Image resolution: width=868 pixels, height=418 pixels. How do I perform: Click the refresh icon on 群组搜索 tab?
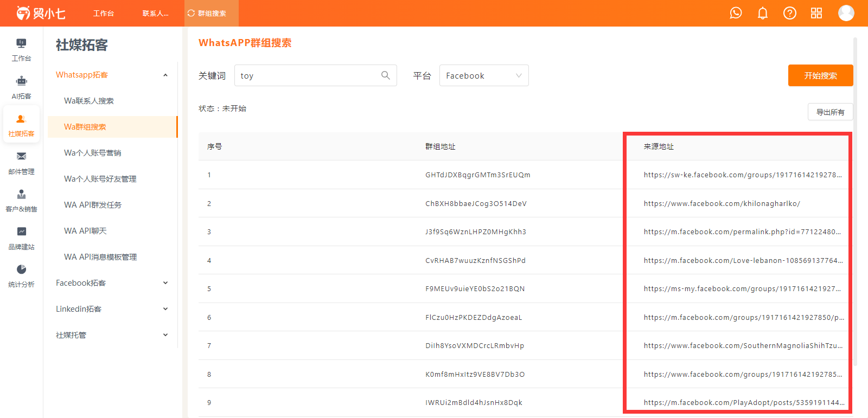click(x=191, y=13)
